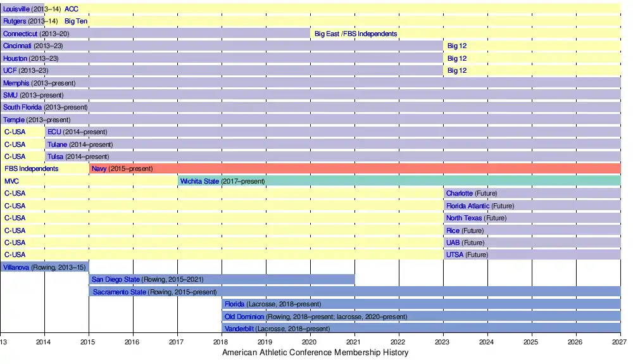Click C-USA in the UAB row
Viewport: 633px width, 364px height.
15,242
